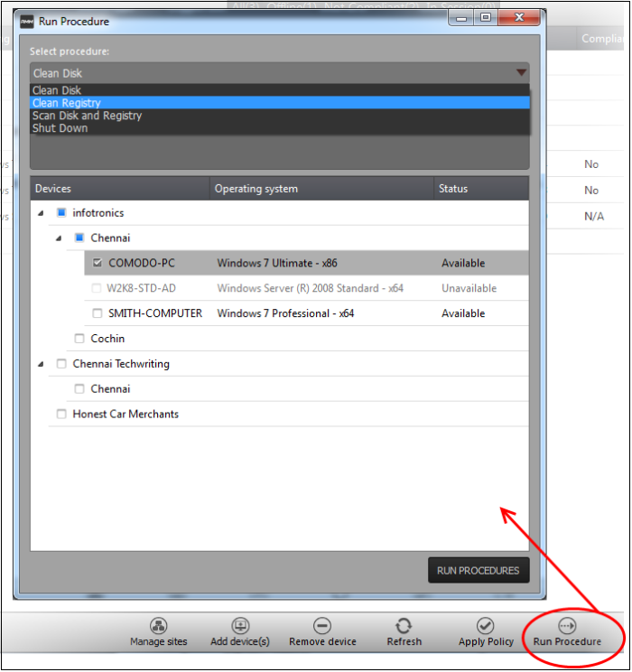Toggle the infotronics checkbox
This screenshot has height=672, width=632.
pos(61,212)
